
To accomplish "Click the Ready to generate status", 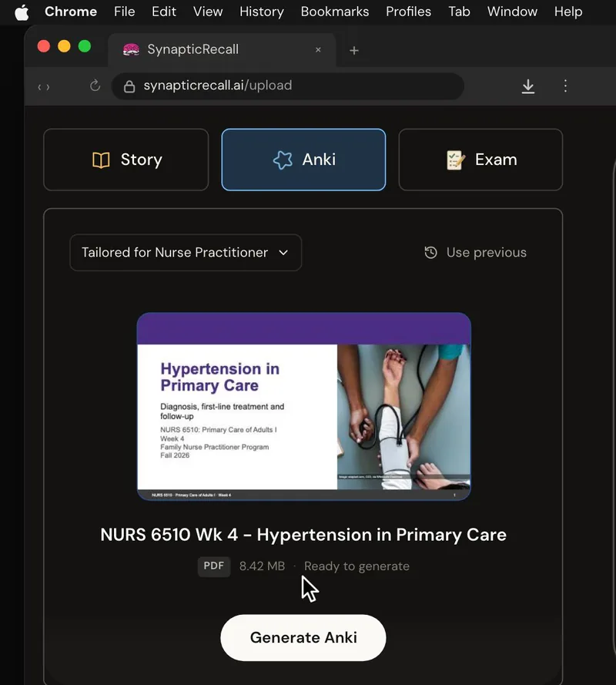I will [x=357, y=566].
